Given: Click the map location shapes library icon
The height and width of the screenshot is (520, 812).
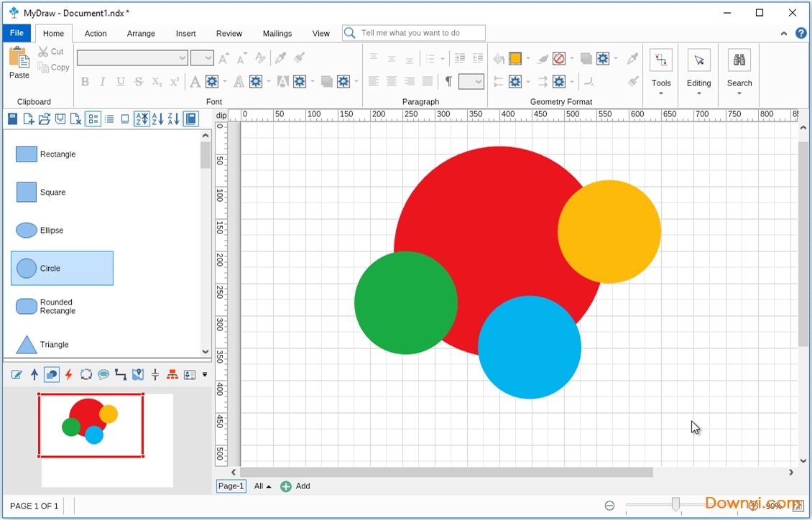Looking at the screenshot, I should [138, 374].
